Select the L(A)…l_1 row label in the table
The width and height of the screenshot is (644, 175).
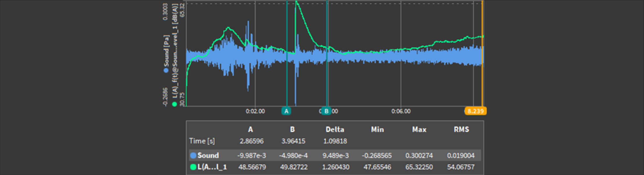pos(212,167)
